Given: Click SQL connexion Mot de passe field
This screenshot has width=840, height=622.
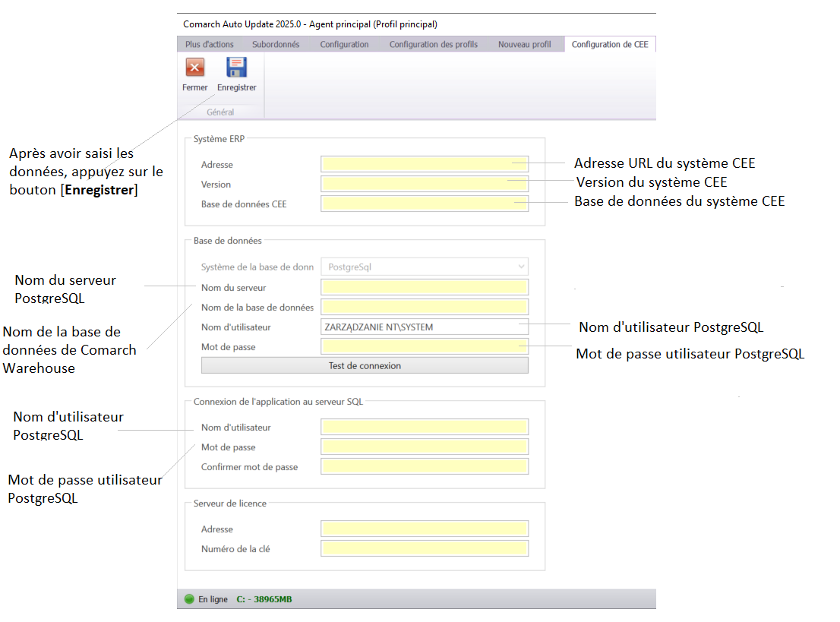Looking at the screenshot, I should [x=425, y=447].
